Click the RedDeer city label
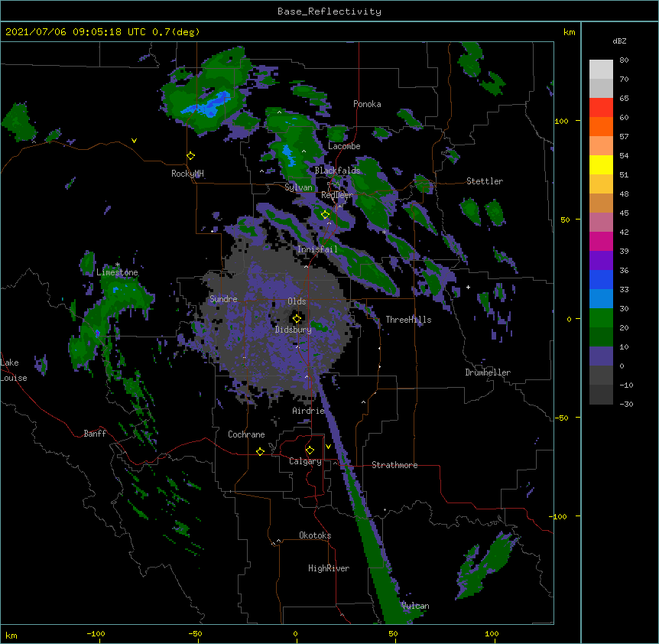Image resolution: width=659 pixels, height=644 pixels. click(337, 195)
